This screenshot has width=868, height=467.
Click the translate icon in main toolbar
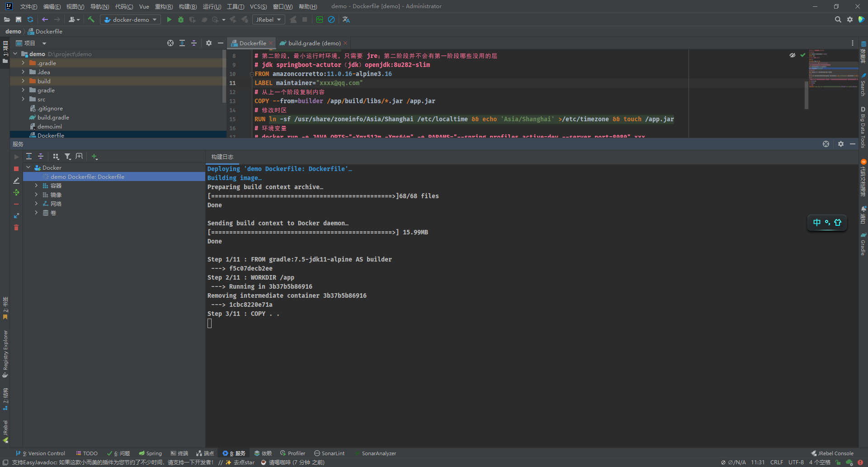[x=346, y=19]
